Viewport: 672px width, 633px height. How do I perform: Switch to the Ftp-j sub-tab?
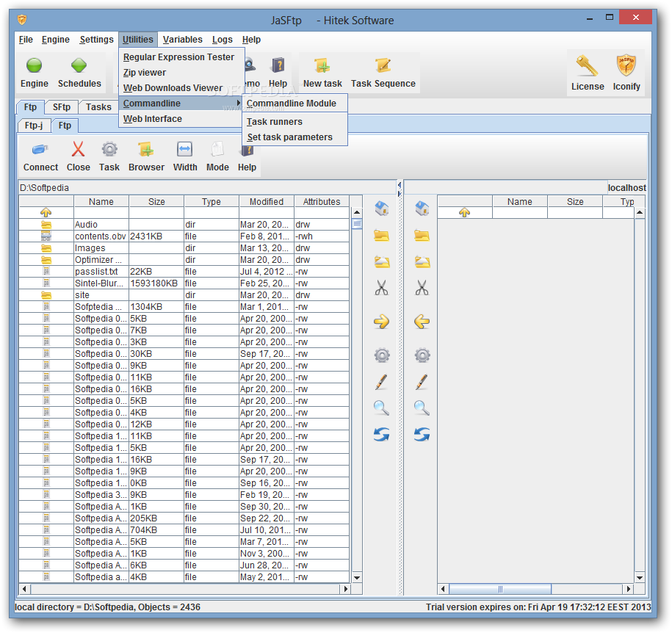coord(34,126)
